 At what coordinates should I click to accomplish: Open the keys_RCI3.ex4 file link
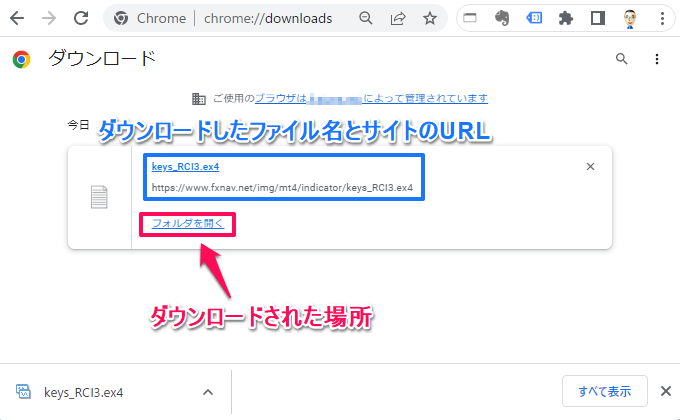[185, 166]
